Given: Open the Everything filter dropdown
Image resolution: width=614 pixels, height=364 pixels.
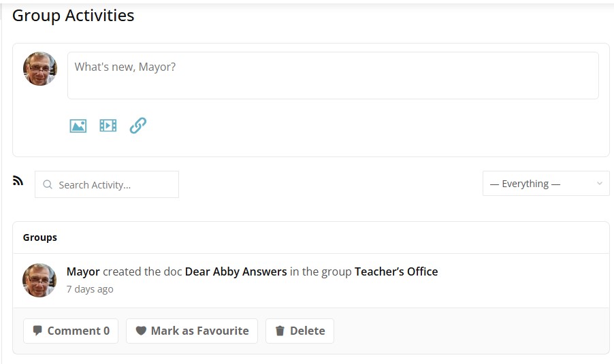Looking at the screenshot, I should [538, 184].
